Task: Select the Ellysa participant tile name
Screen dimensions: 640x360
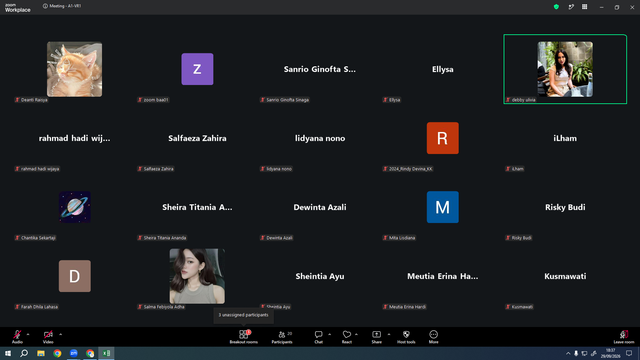Action: (x=442, y=69)
